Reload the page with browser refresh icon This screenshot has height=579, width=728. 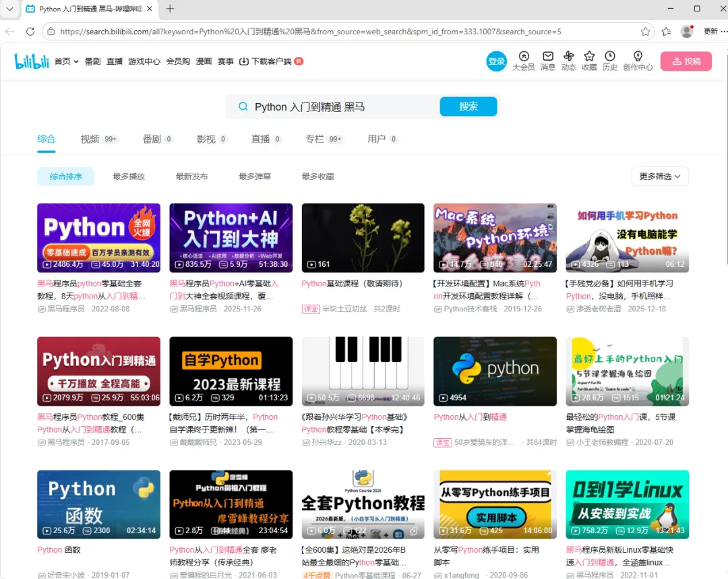tap(30, 32)
